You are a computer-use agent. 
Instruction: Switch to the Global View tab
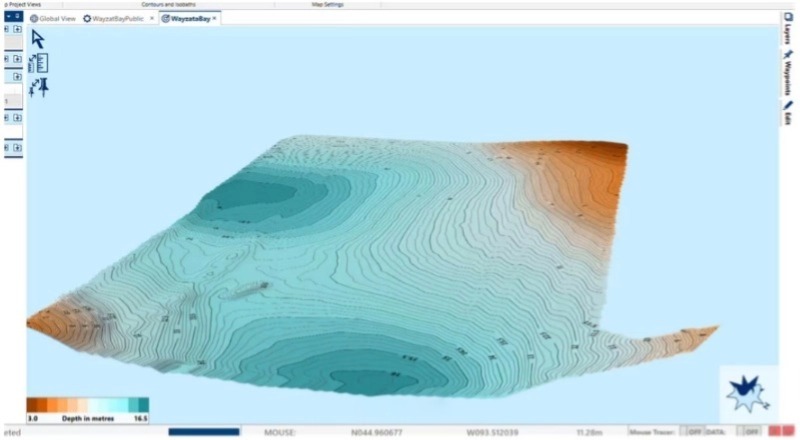click(x=56, y=18)
